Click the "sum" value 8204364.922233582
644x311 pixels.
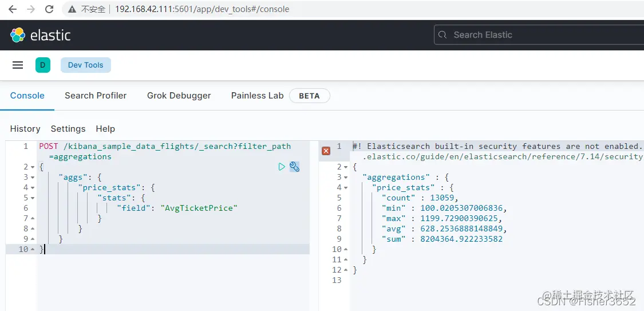(x=461, y=239)
